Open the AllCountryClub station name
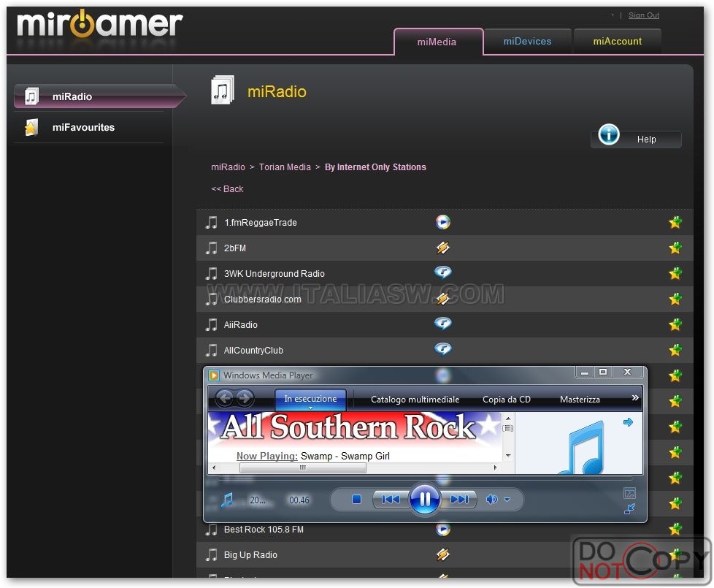The image size is (714, 588). (253, 351)
